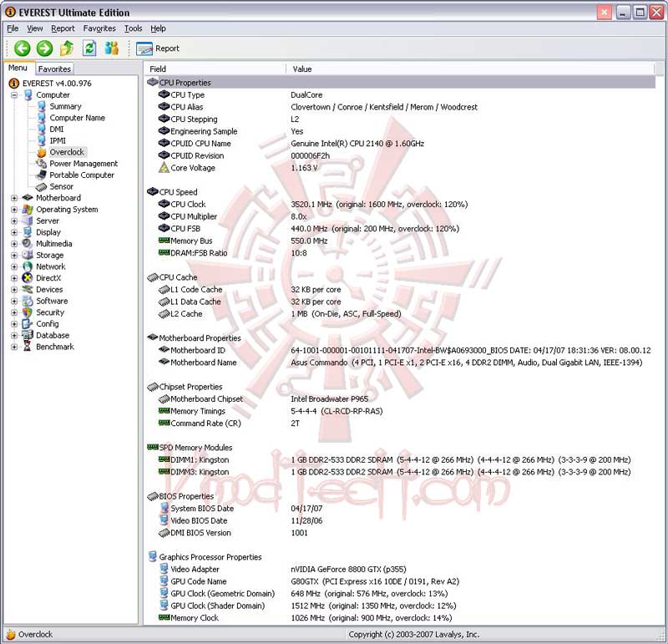
Task: Select the Summary item icon
Action: point(41,107)
